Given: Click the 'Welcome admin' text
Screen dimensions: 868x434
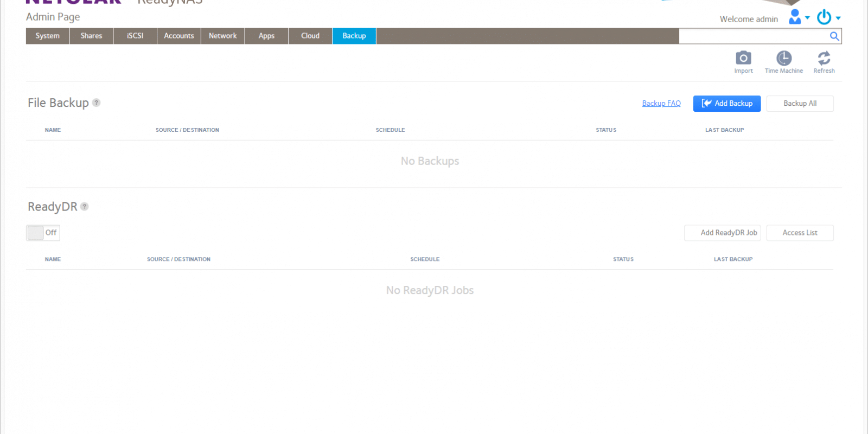Looking at the screenshot, I should pos(749,19).
